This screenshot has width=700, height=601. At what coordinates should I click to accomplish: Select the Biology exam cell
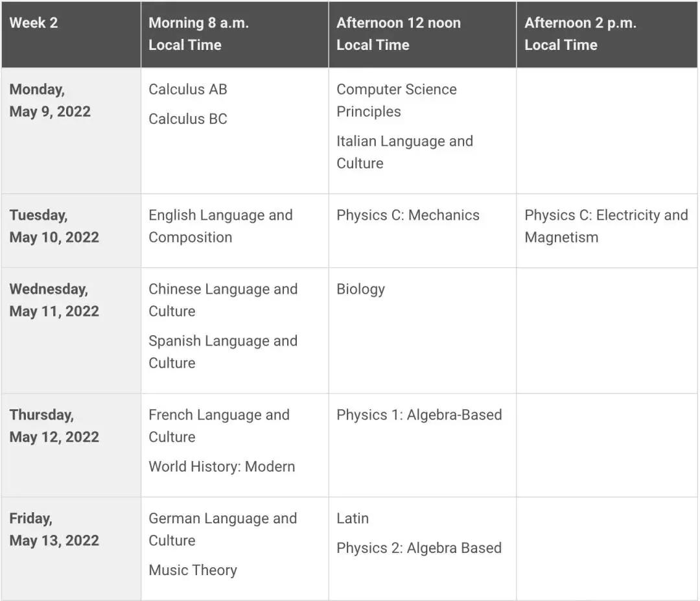(x=360, y=289)
